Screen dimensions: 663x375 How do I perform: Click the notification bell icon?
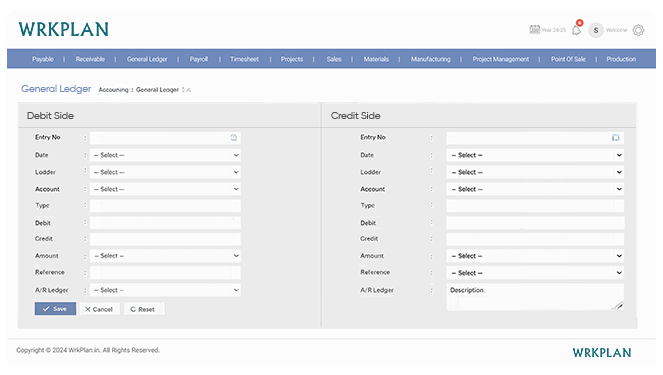576,30
